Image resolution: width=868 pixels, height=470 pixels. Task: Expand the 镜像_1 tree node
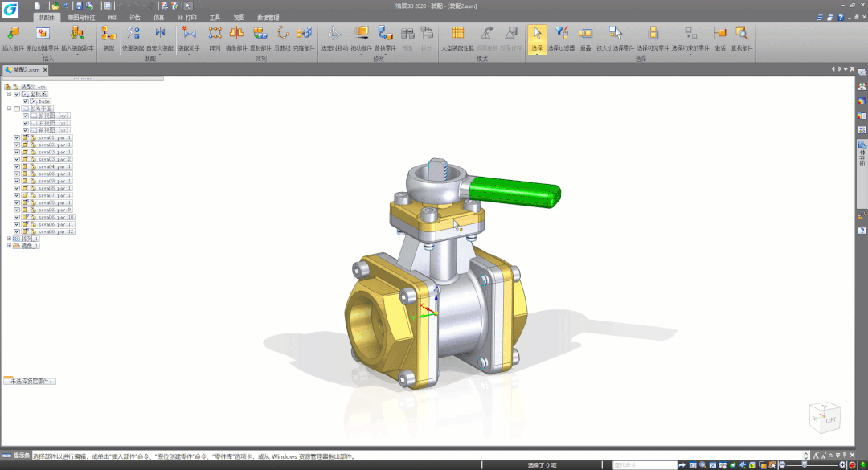tap(9, 246)
